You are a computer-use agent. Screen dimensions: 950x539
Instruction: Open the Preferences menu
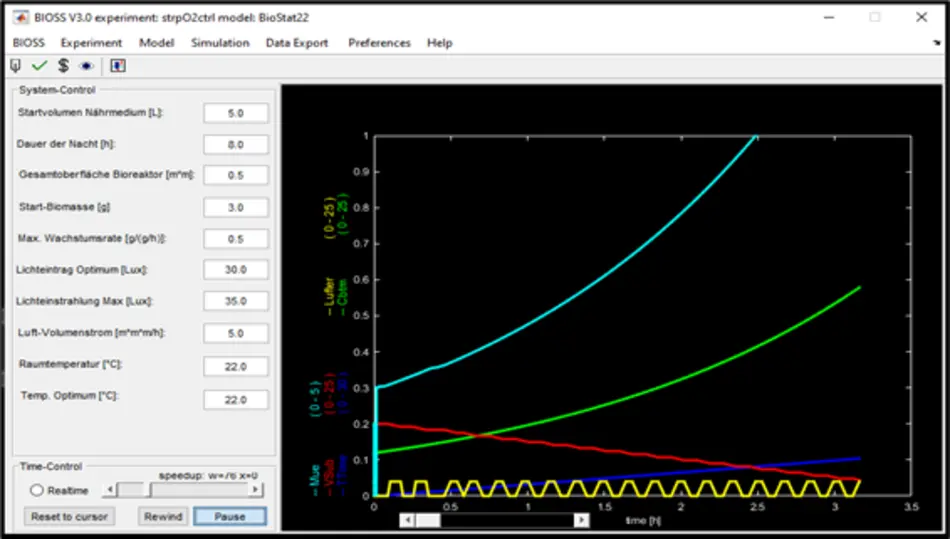[x=379, y=43]
